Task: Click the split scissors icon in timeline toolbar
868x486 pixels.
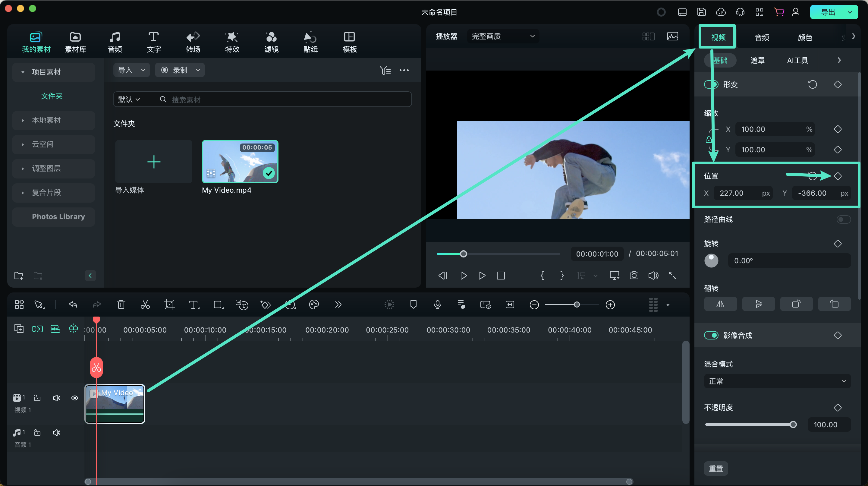Action: coord(145,305)
